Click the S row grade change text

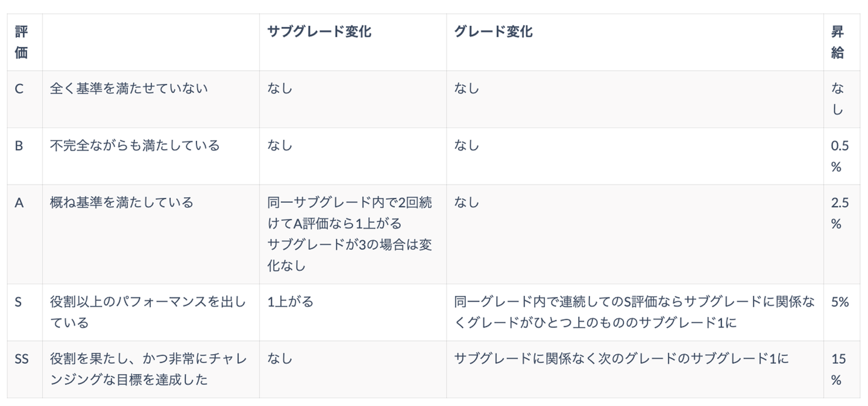[634, 312]
